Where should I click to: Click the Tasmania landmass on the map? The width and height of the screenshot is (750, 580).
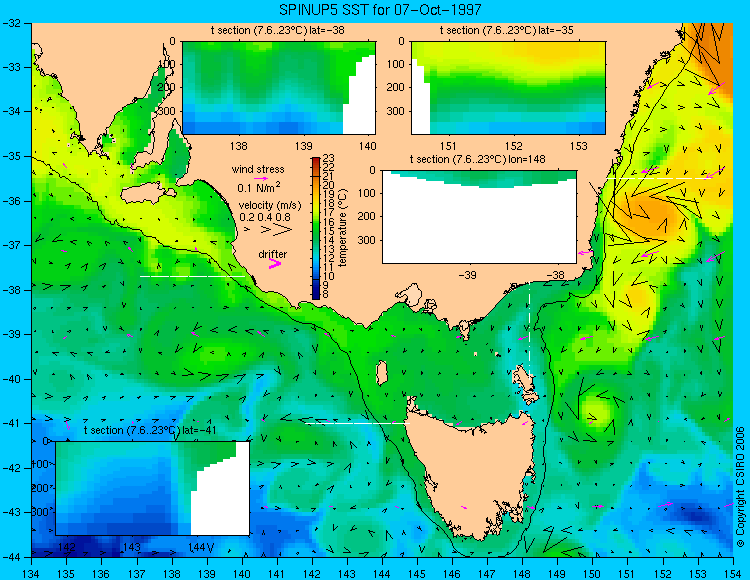(471, 478)
